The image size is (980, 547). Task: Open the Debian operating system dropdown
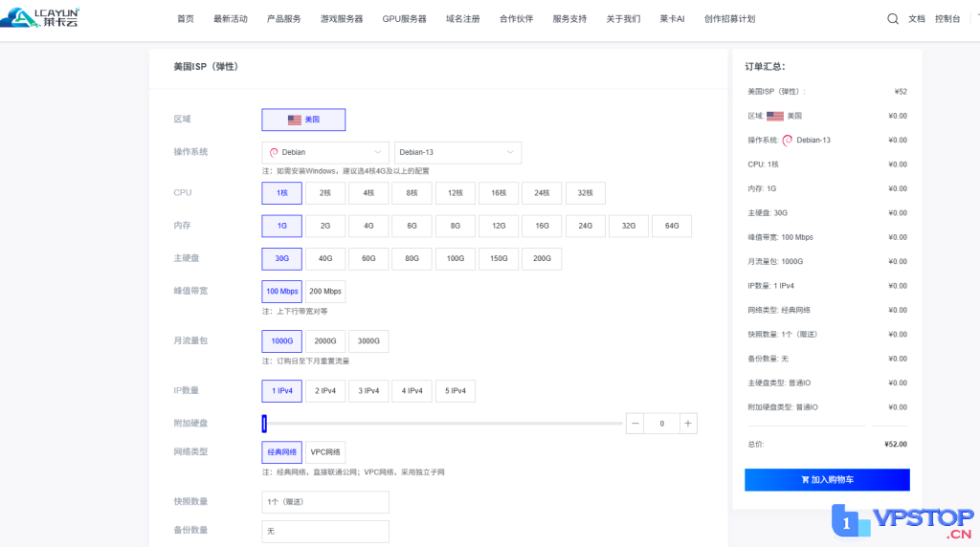click(x=325, y=152)
